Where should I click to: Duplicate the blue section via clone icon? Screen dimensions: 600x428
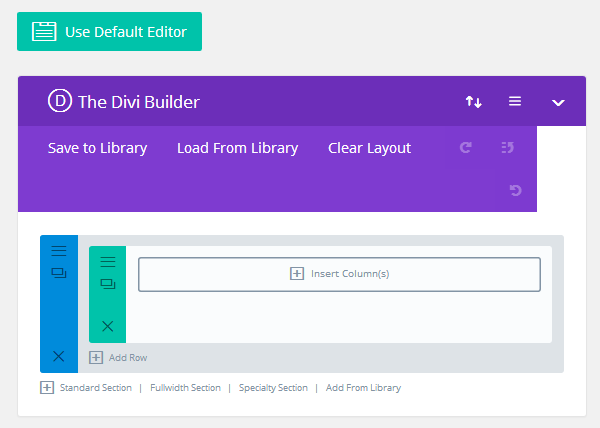pyautogui.click(x=59, y=273)
